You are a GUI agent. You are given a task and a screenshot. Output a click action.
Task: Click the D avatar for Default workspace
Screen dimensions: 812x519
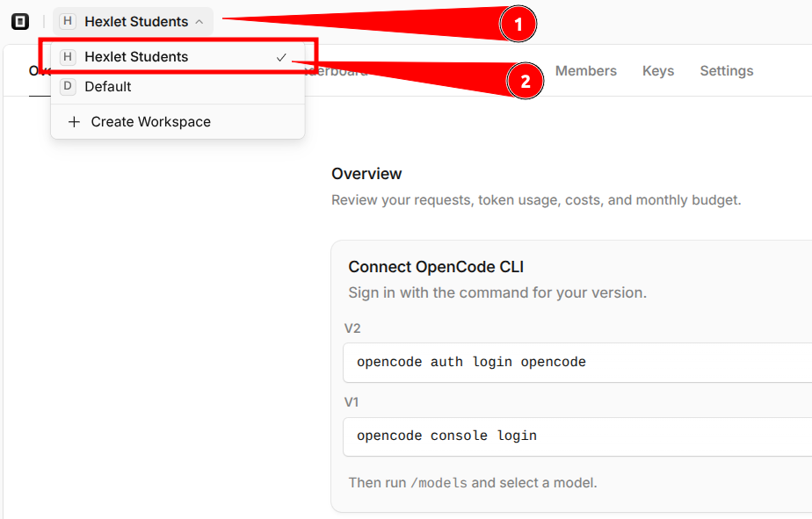(68, 86)
